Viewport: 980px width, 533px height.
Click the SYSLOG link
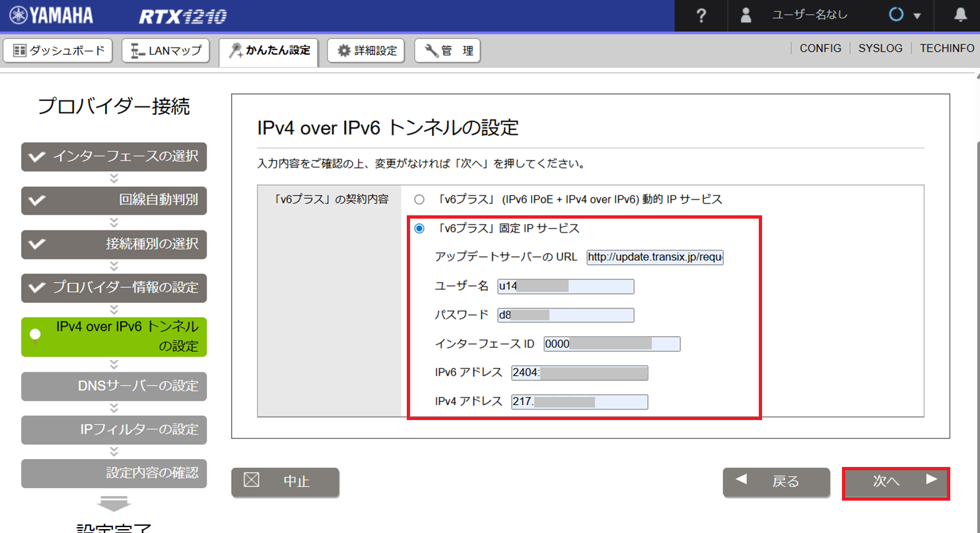coord(880,48)
